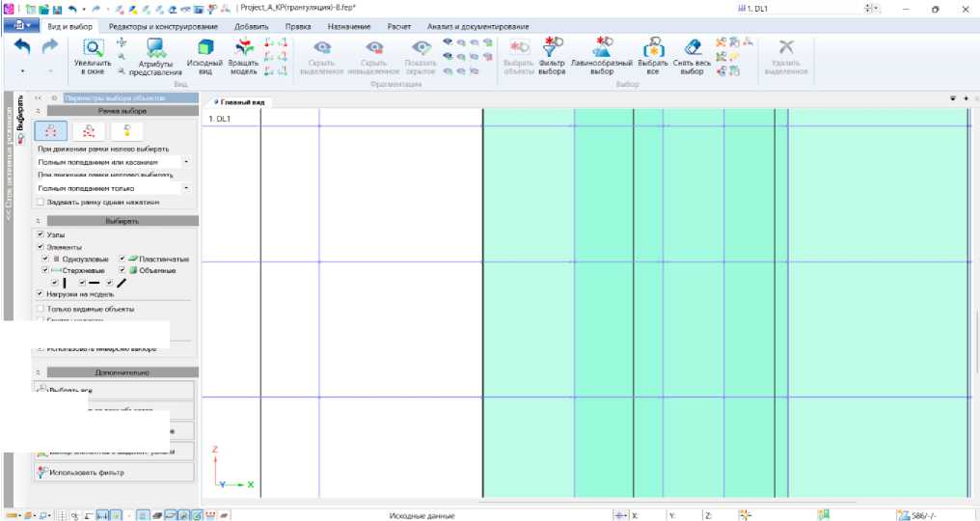This screenshot has height=521, width=980.
Task: Enable Задавать рамку одним нажатием checkbox
Action: tap(41, 202)
